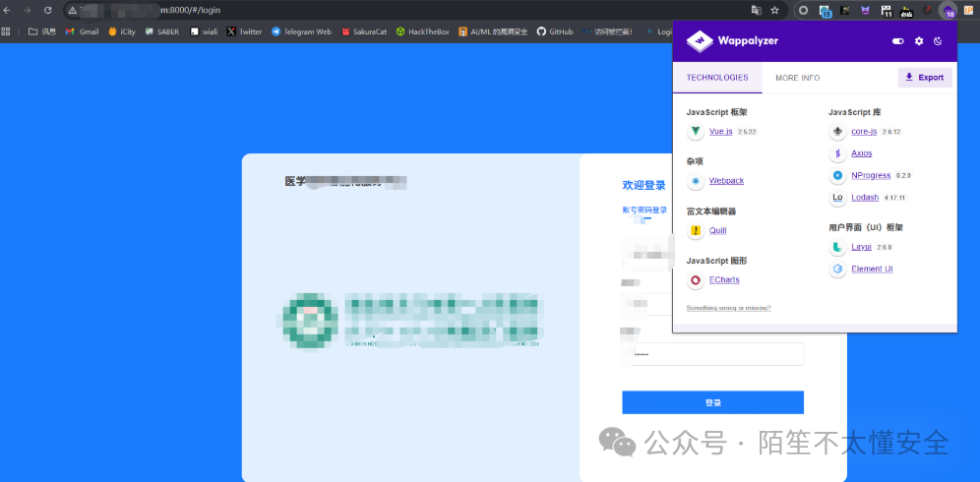The image size is (980, 482).
Task: Open the NProgress link
Action: pos(871,175)
